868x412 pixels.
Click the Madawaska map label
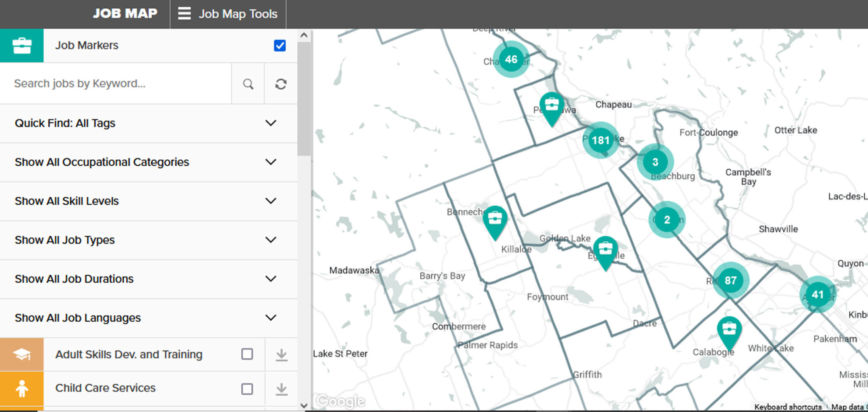coord(354,270)
